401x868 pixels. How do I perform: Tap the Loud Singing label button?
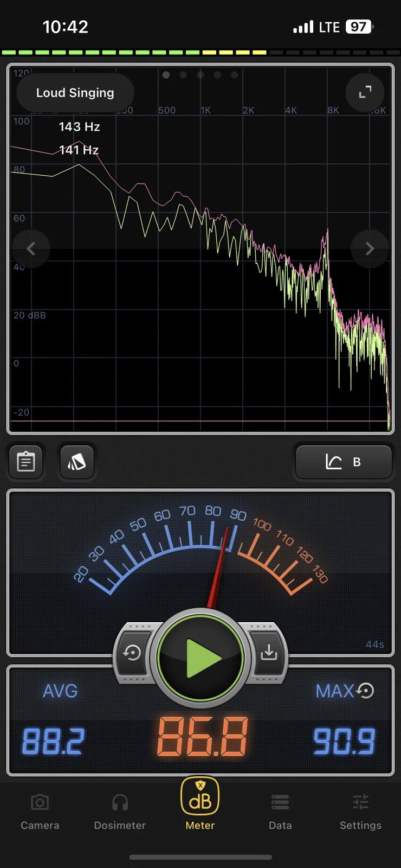[75, 93]
